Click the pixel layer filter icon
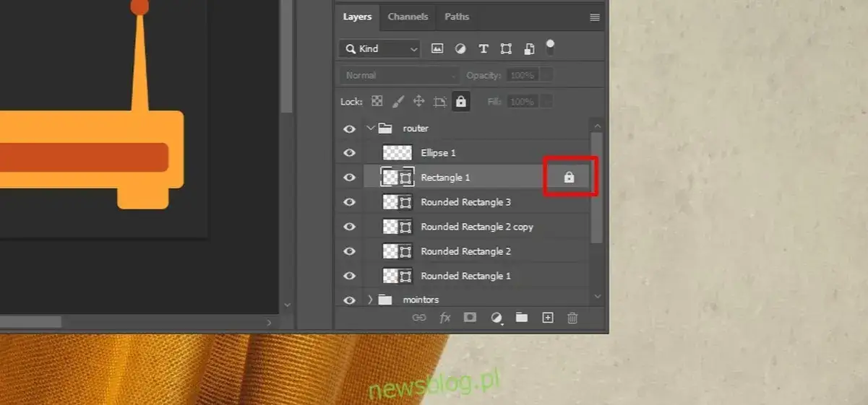 [x=437, y=49]
